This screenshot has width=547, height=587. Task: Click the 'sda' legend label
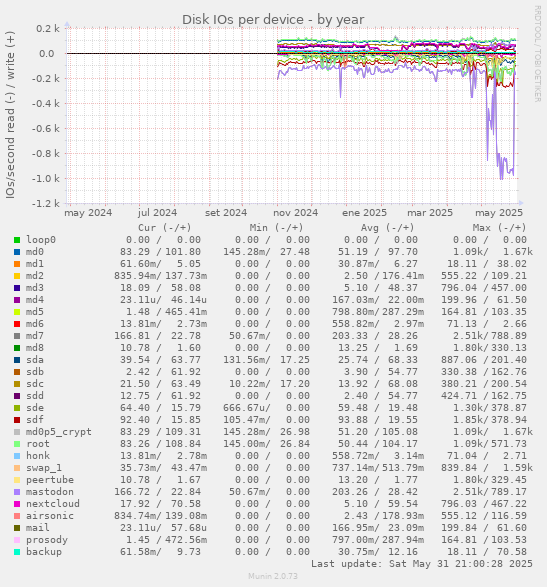click(x=35, y=360)
